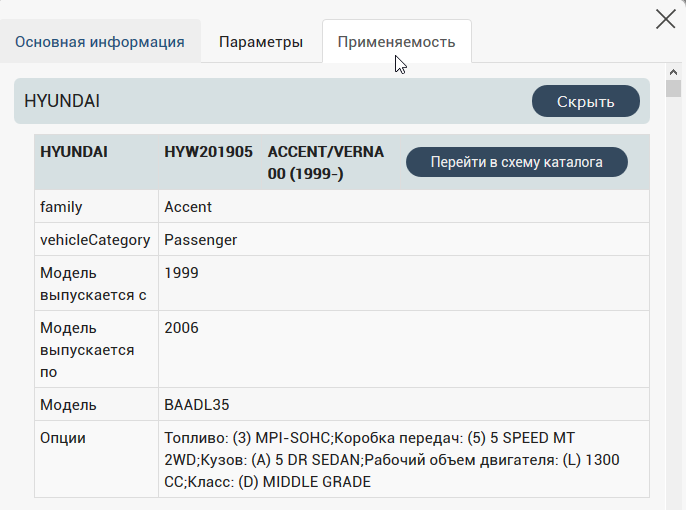Click the 2006 production end value
The image size is (686, 510).
click(x=181, y=328)
